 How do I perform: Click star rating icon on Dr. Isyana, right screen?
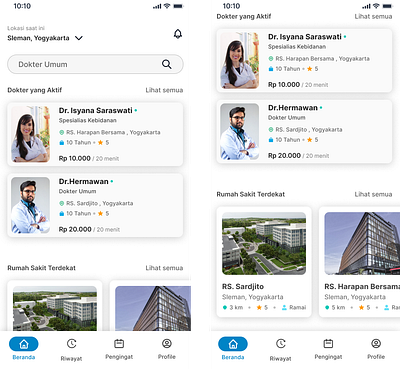point(310,69)
